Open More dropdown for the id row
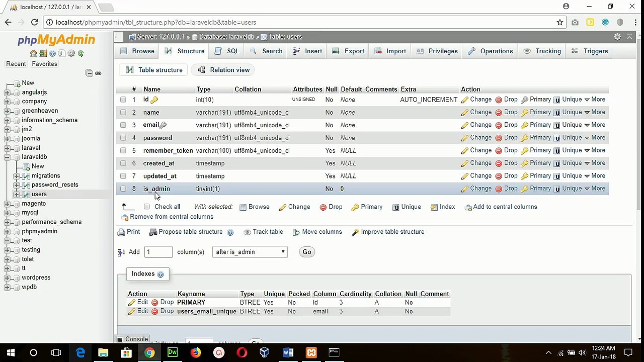Viewport: 644px width, 362px height. (594, 100)
